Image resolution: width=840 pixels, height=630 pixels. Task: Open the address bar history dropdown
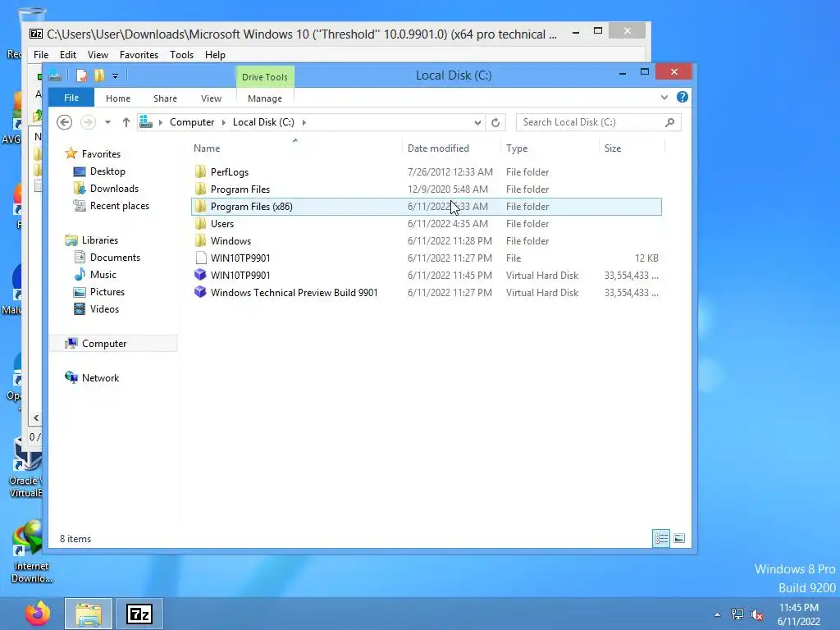click(477, 123)
